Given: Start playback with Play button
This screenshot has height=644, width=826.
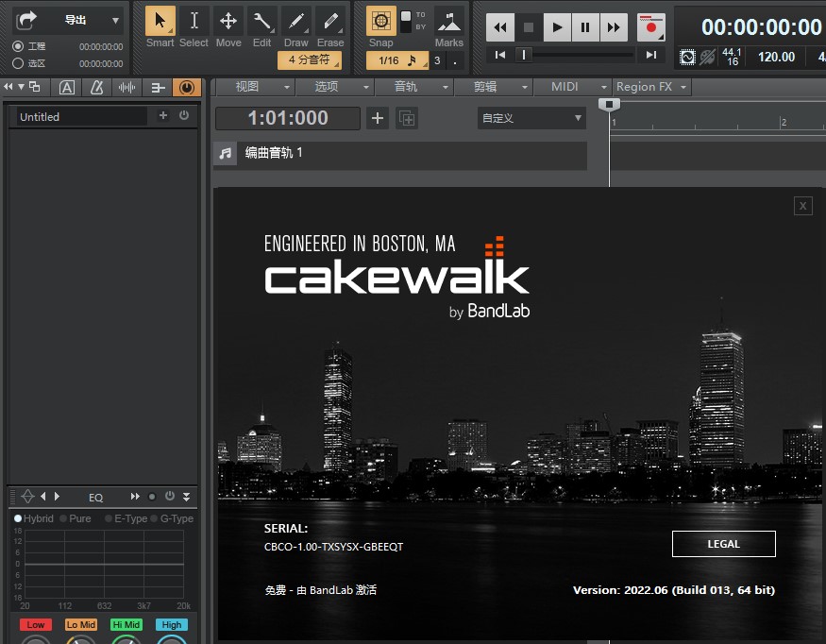Looking at the screenshot, I should [x=557, y=27].
